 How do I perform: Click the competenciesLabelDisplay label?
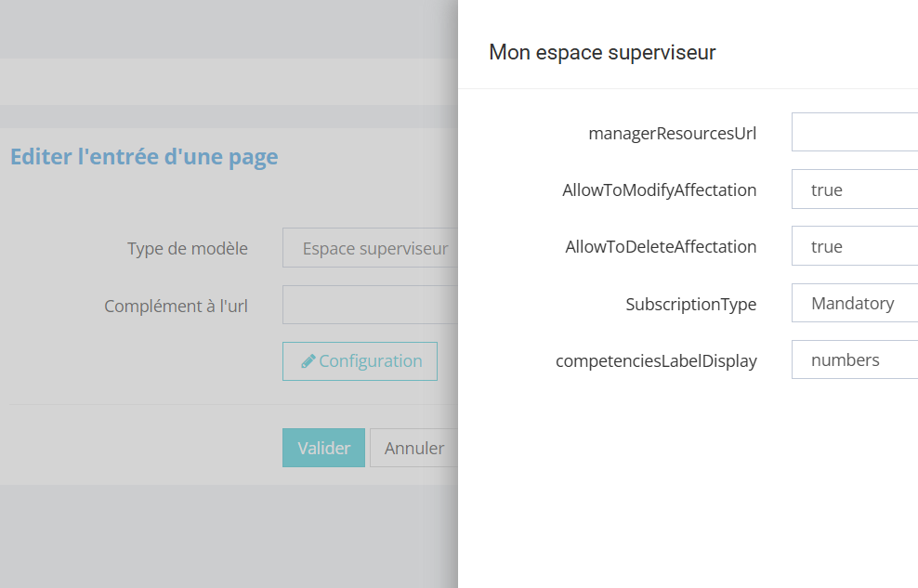tap(656, 360)
